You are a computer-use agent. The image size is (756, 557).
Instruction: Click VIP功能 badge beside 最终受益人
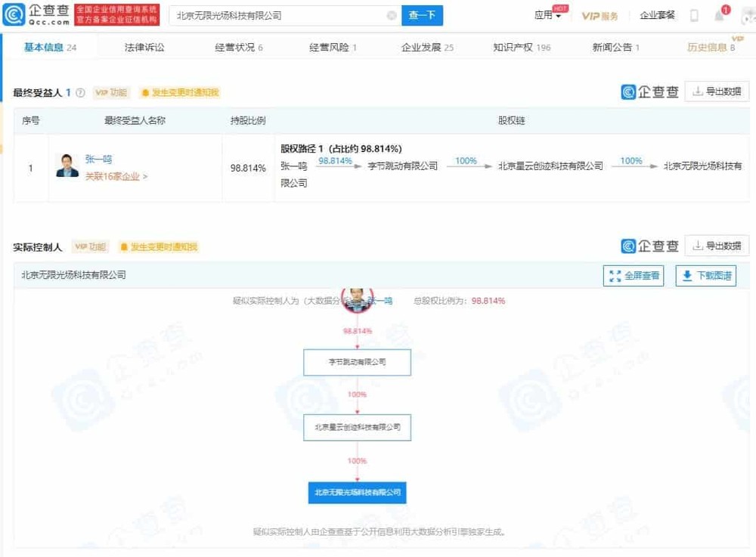click(111, 92)
